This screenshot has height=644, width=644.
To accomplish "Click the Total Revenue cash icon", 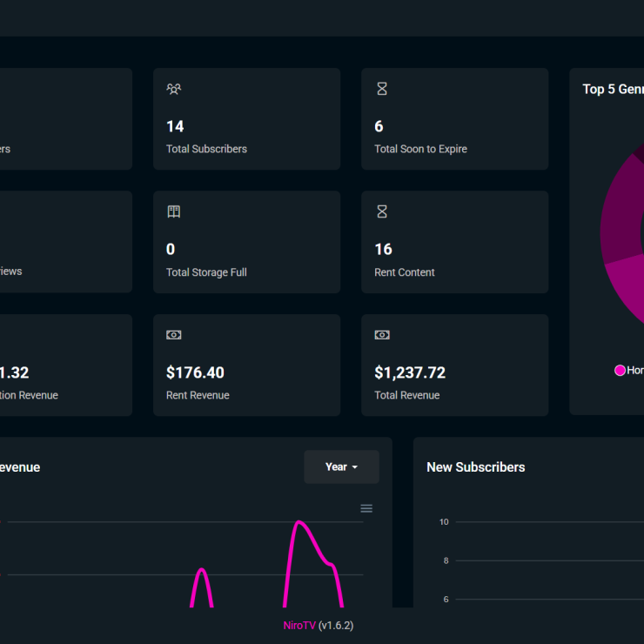I will click(381, 335).
